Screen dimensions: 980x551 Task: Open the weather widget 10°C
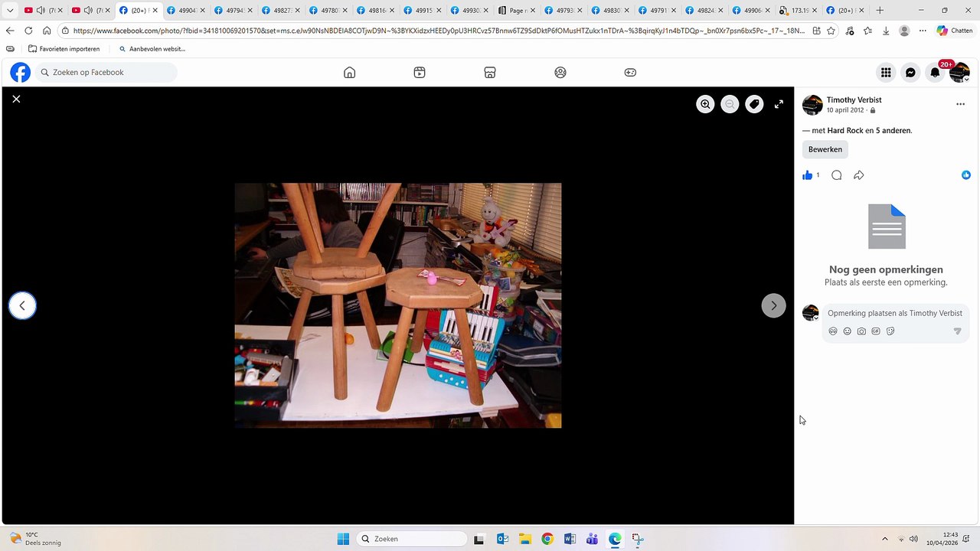pyautogui.click(x=35, y=539)
